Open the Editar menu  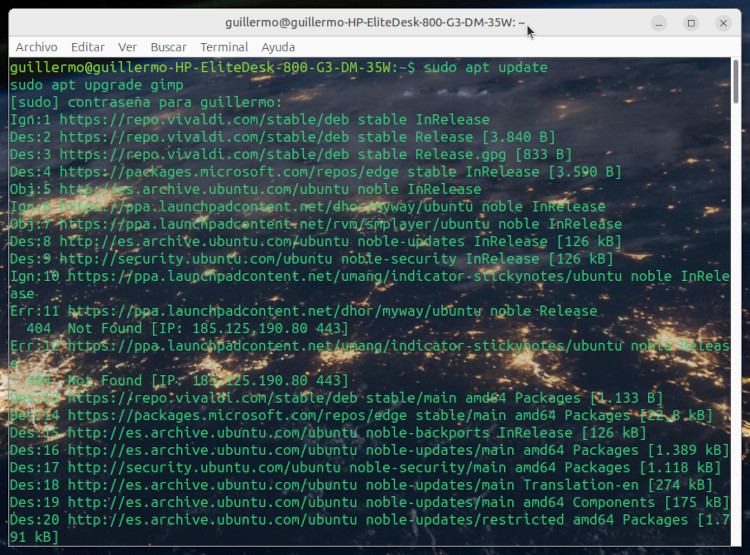pos(88,47)
